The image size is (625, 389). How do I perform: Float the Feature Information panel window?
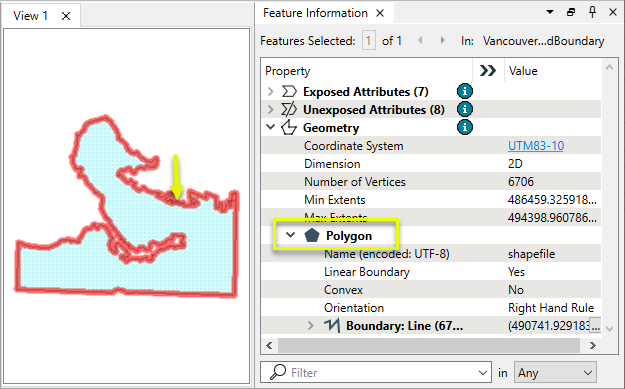coord(571,12)
